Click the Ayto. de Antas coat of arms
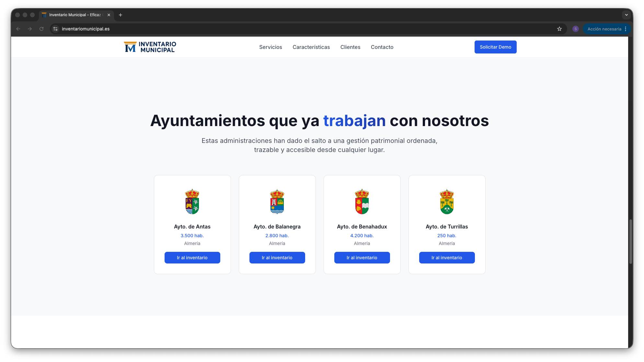The width and height of the screenshot is (644, 362). [192, 202]
